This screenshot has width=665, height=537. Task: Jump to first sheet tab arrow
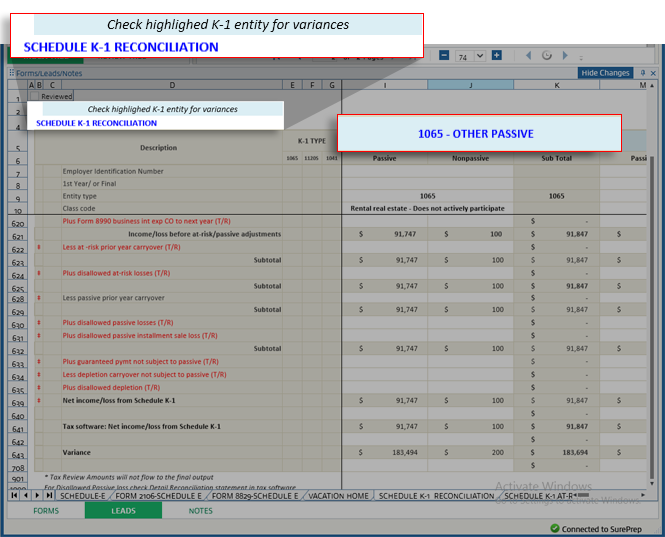[x=14, y=496]
